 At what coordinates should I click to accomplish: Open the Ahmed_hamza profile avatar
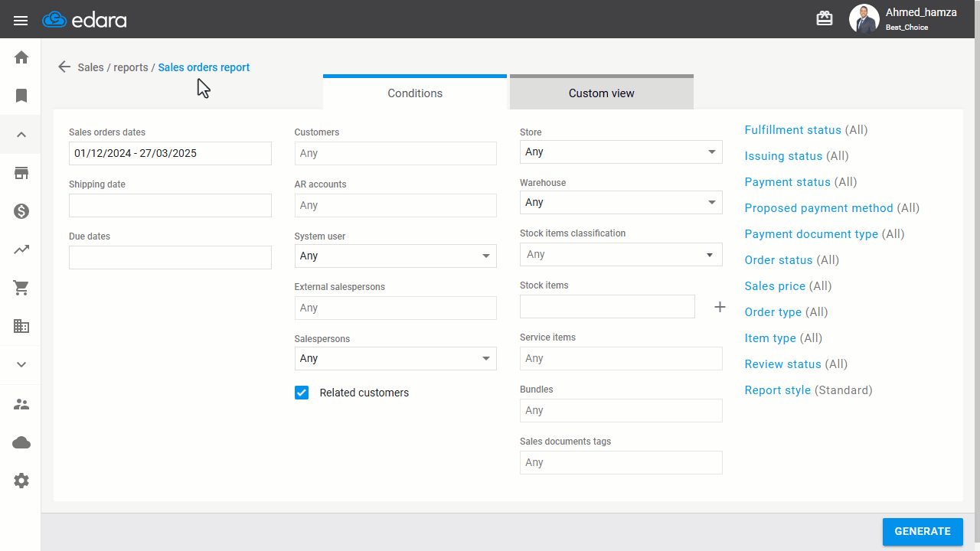coord(864,19)
